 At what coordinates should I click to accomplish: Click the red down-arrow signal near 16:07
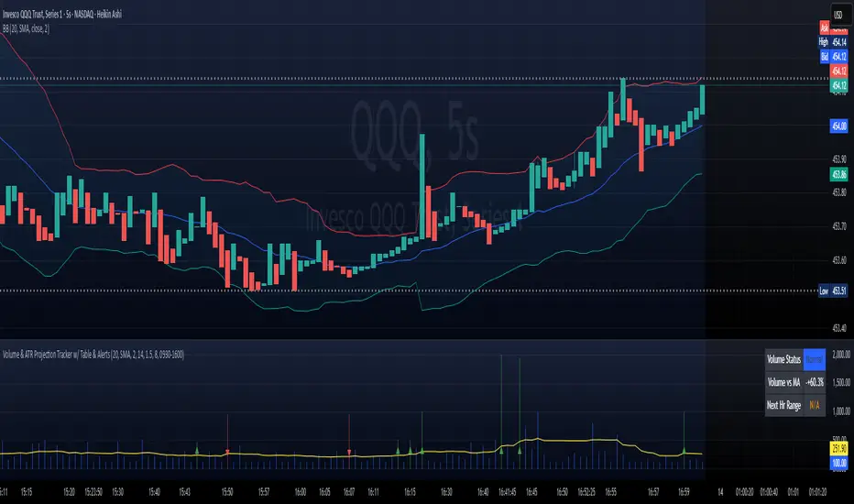pos(349,453)
